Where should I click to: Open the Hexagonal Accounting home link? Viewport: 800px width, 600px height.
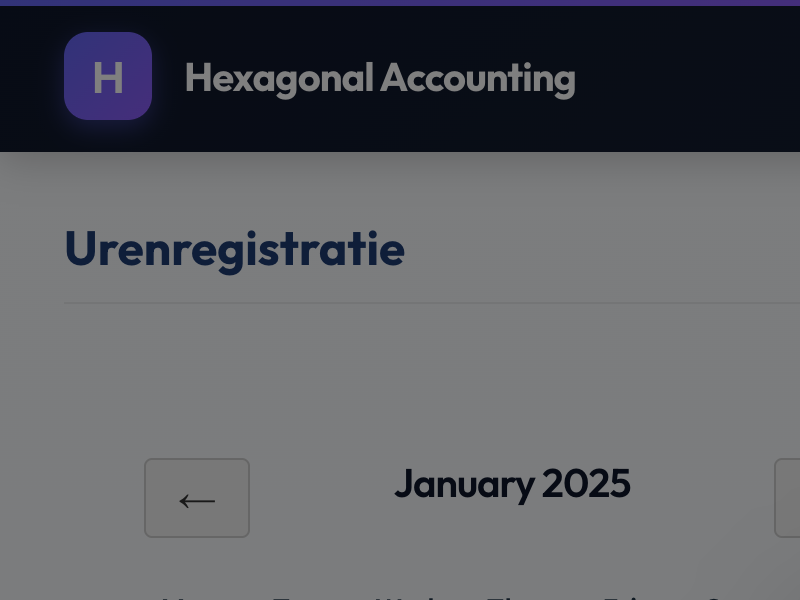coord(380,78)
